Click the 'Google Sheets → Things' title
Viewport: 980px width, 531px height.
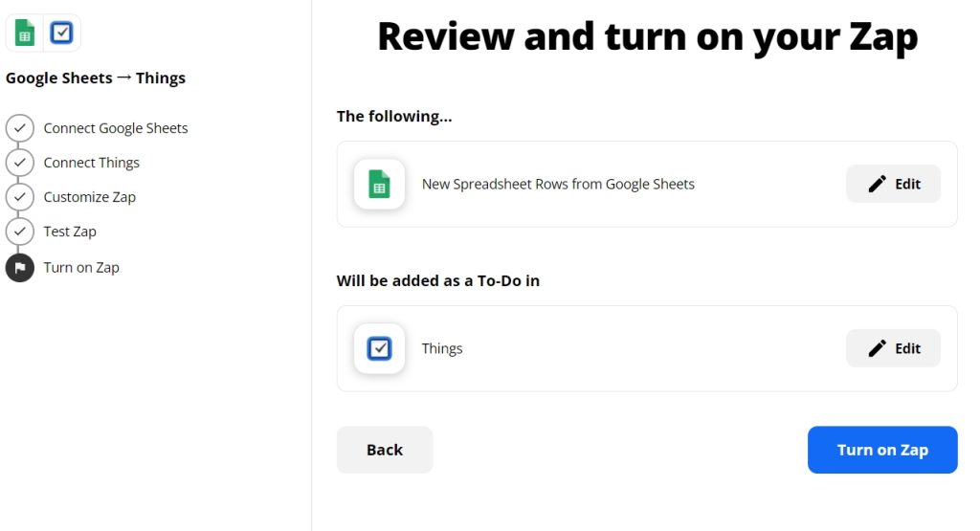(96, 78)
